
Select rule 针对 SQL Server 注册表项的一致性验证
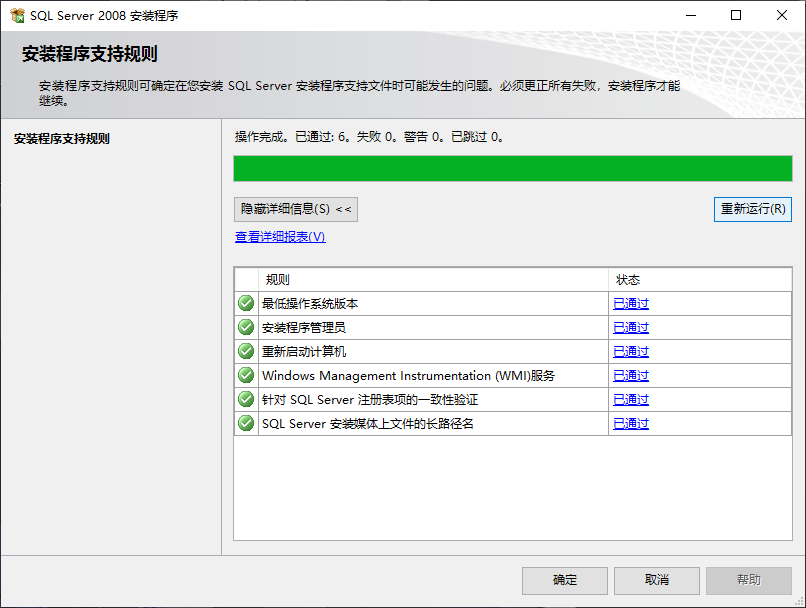coord(370,399)
